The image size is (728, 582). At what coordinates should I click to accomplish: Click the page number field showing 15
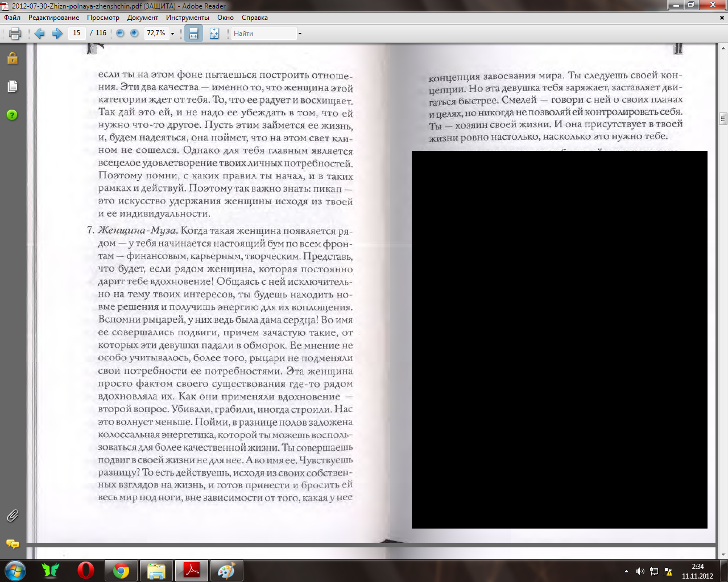point(77,34)
